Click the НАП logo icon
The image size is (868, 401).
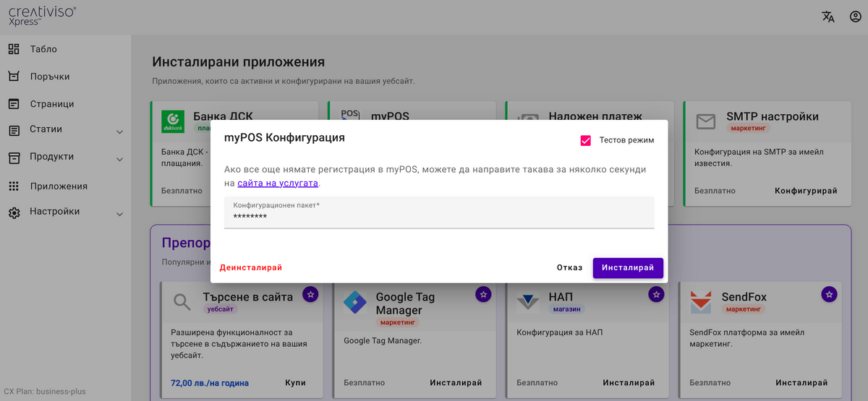coord(528,302)
